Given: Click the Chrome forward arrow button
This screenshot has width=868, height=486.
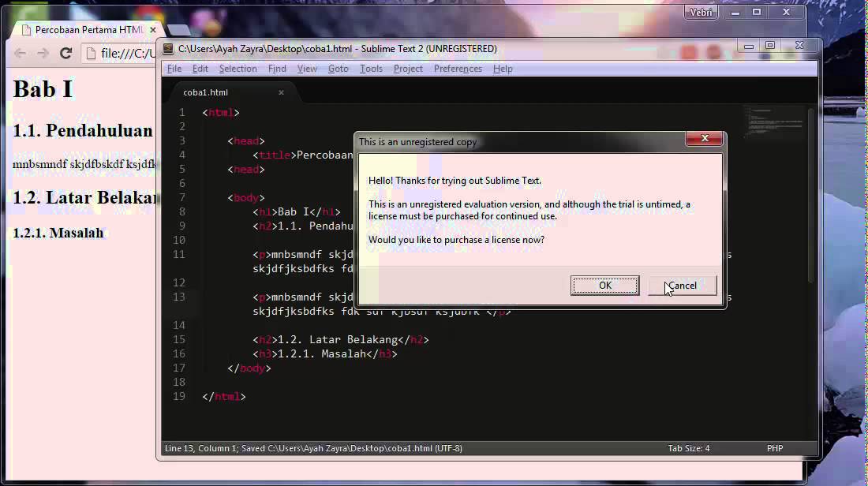Looking at the screenshot, I should coord(43,53).
